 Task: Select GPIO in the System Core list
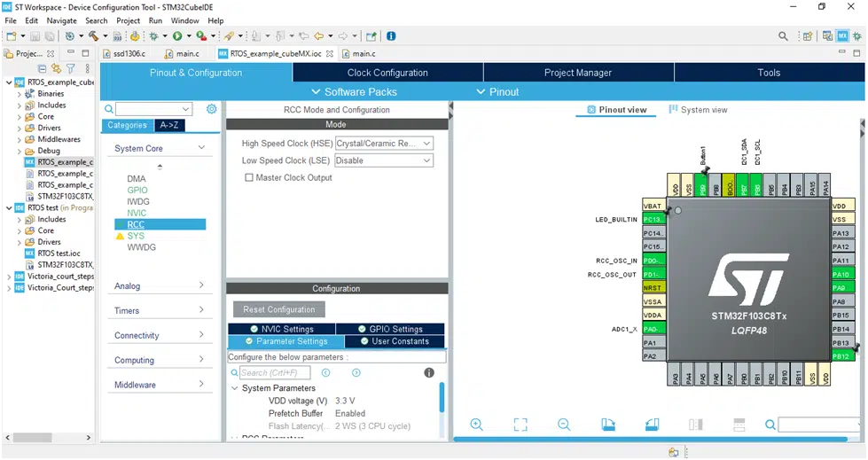coord(137,190)
